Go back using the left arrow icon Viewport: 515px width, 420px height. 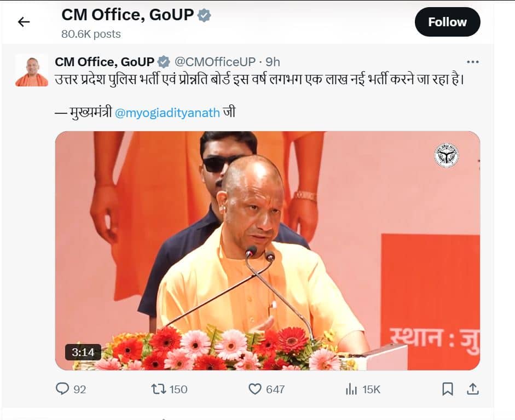pos(24,22)
